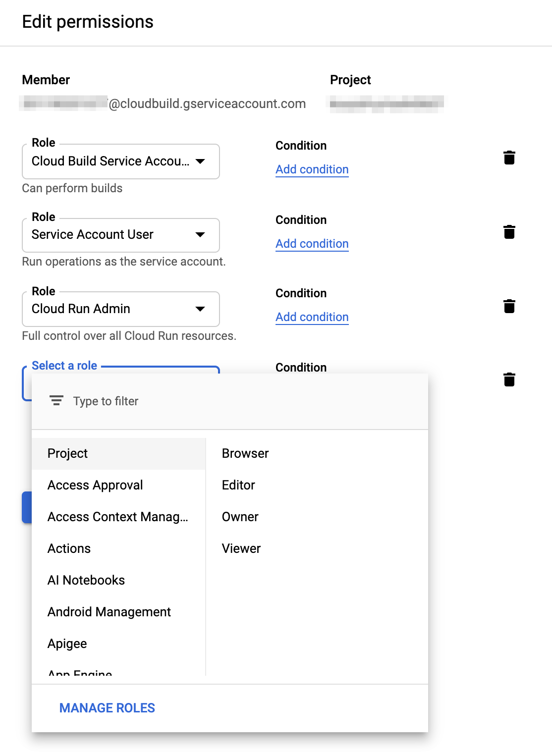Choose the Editor role

click(317, 485)
